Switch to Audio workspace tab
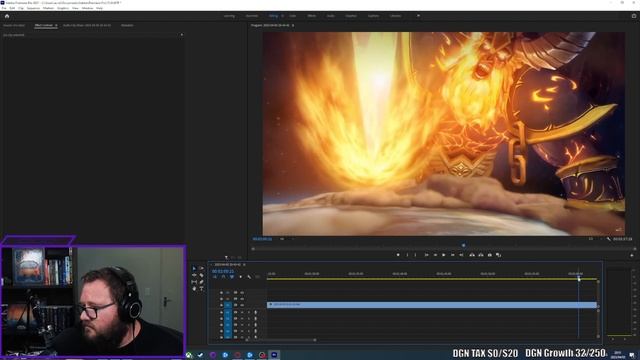 [331, 16]
